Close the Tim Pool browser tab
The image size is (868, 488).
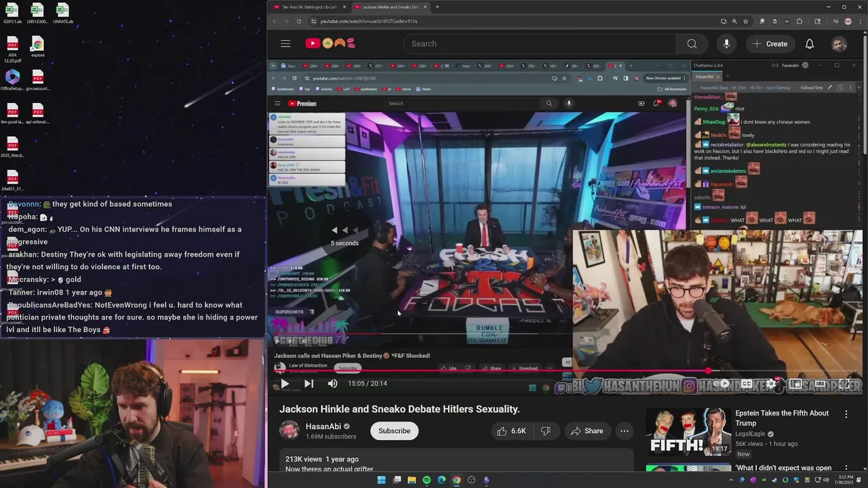[x=344, y=7]
